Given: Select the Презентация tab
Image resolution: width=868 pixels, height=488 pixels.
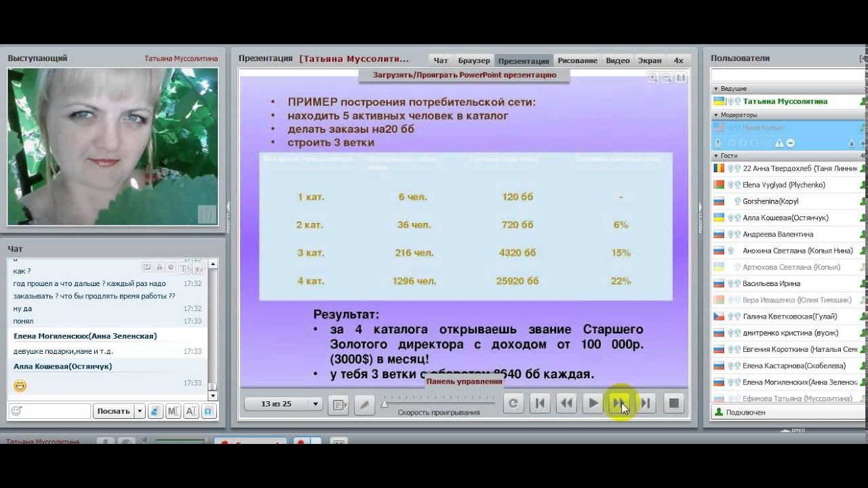Looking at the screenshot, I should pyautogui.click(x=524, y=60).
